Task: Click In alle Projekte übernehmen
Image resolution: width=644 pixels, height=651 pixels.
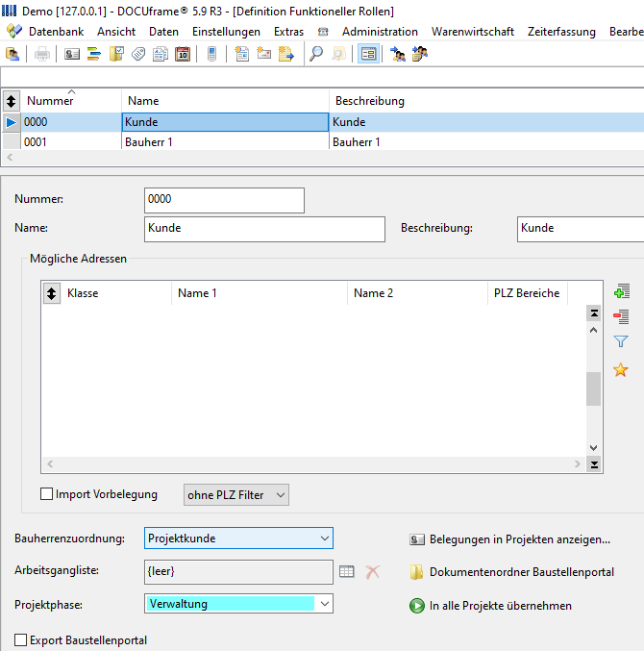Action: (490, 606)
